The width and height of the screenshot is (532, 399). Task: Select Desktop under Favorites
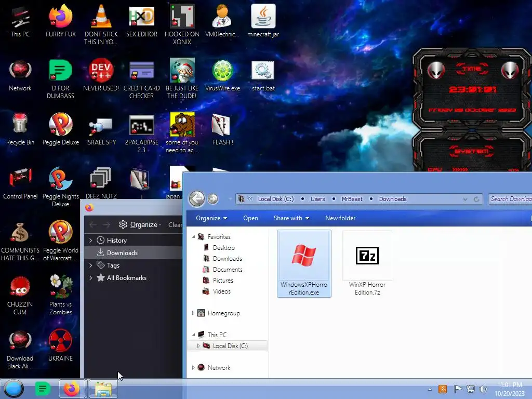223,248
